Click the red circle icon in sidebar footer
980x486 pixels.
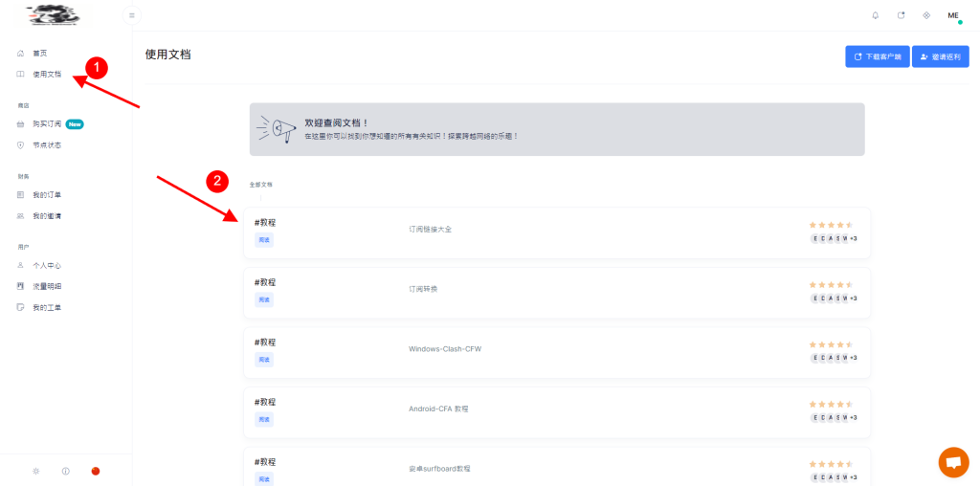(96, 471)
